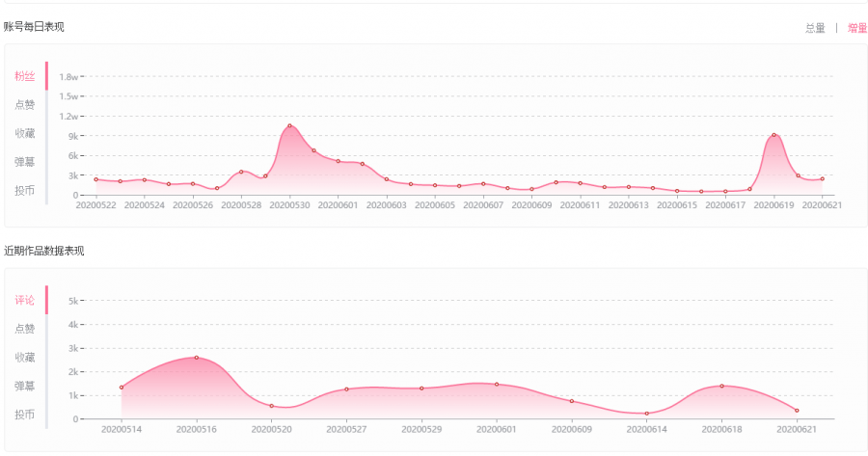The height and width of the screenshot is (456, 868).
Task: Click the 20200619 peak data point
Action: [x=773, y=134]
